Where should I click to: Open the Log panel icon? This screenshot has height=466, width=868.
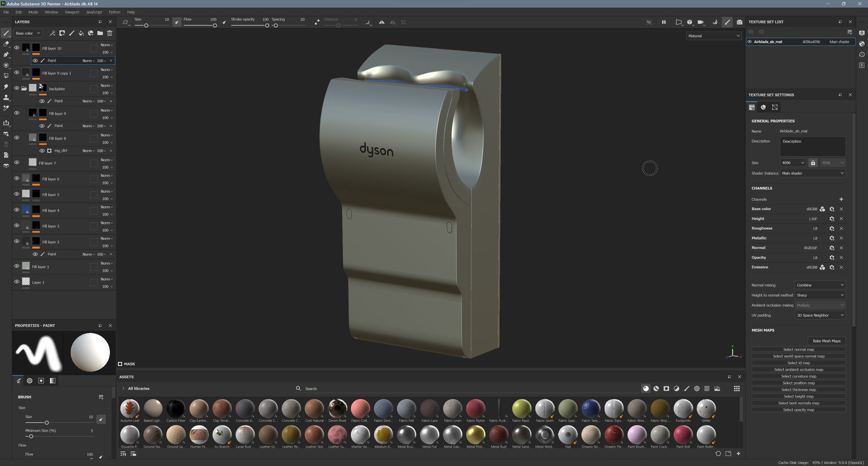862,66
